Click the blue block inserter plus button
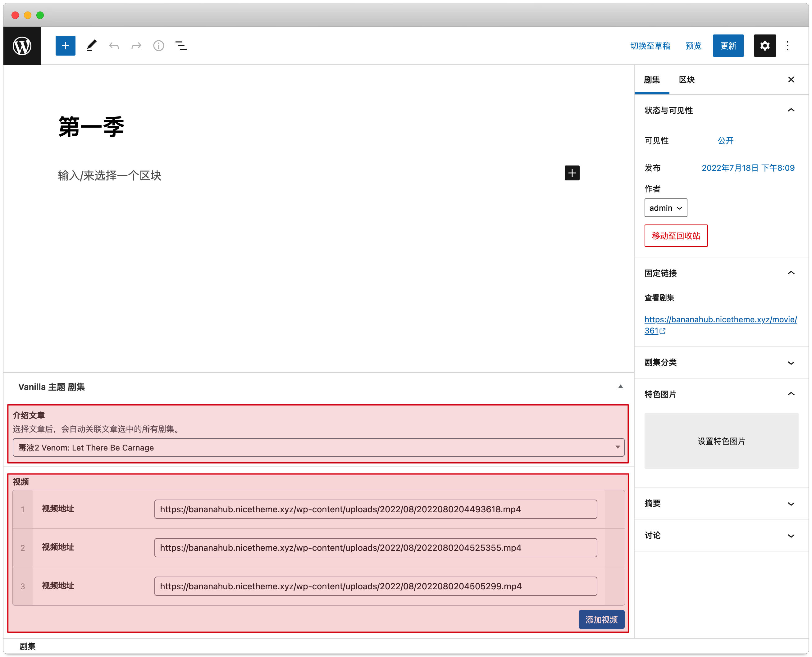The height and width of the screenshot is (657, 812). click(65, 46)
